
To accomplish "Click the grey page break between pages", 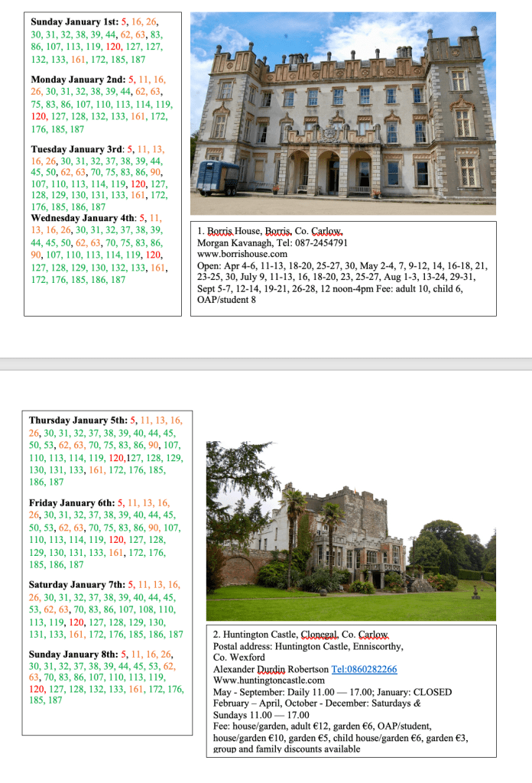I will (x=266, y=364).
